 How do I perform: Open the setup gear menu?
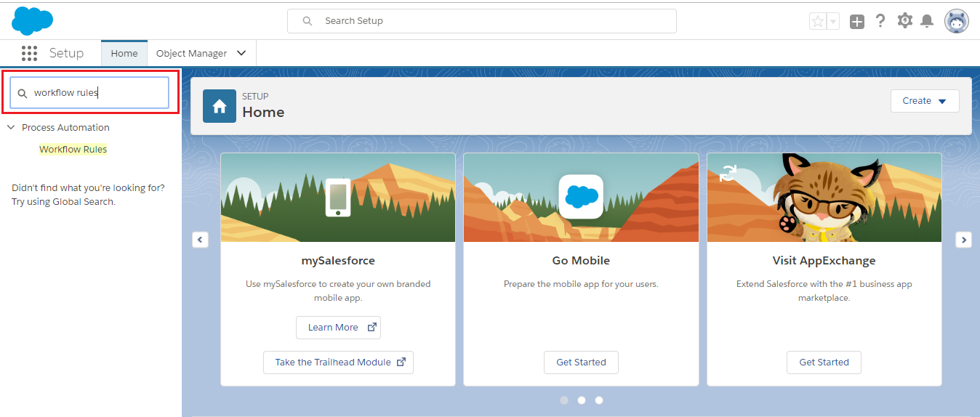coord(904,21)
